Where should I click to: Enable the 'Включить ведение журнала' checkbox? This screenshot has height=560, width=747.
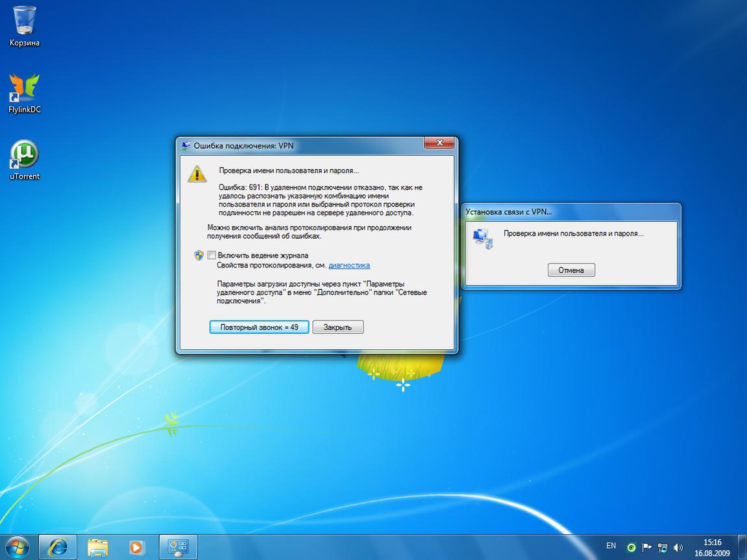coord(212,255)
